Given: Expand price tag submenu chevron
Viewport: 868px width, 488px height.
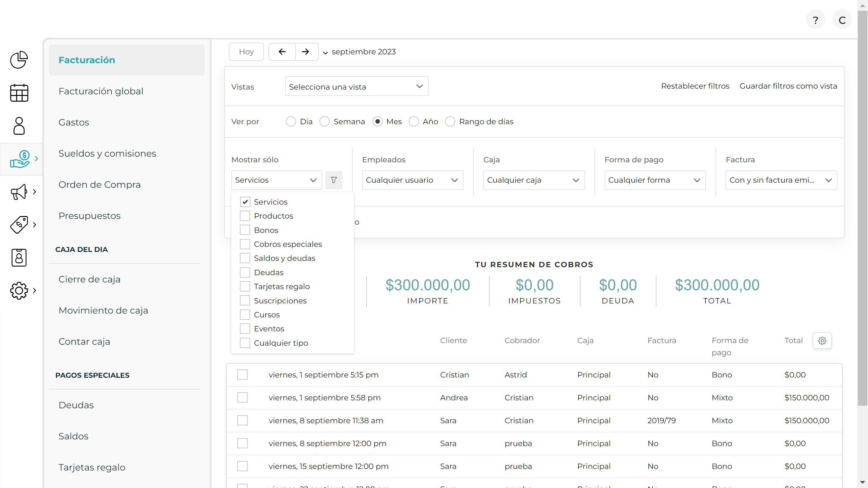Looking at the screenshot, I should (x=34, y=224).
